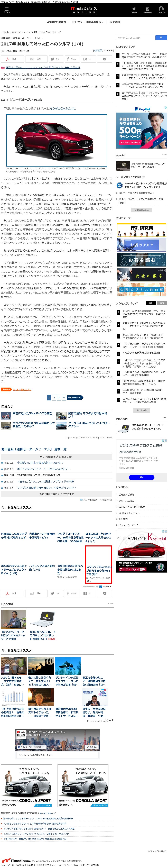This screenshot has height=868, width=168.
Task: Open プライバシーポリシー link in FeedBack section
Action: (130, 525)
